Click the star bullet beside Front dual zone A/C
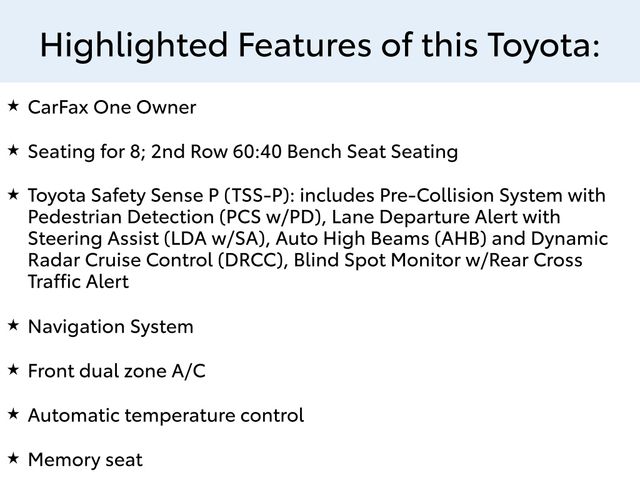Screen dimensions: 640x480 (x=13, y=369)
